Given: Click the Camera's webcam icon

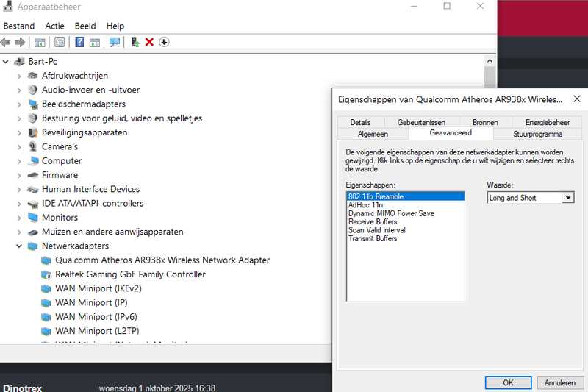Looking at the screenshot, I should coord(33,146).
